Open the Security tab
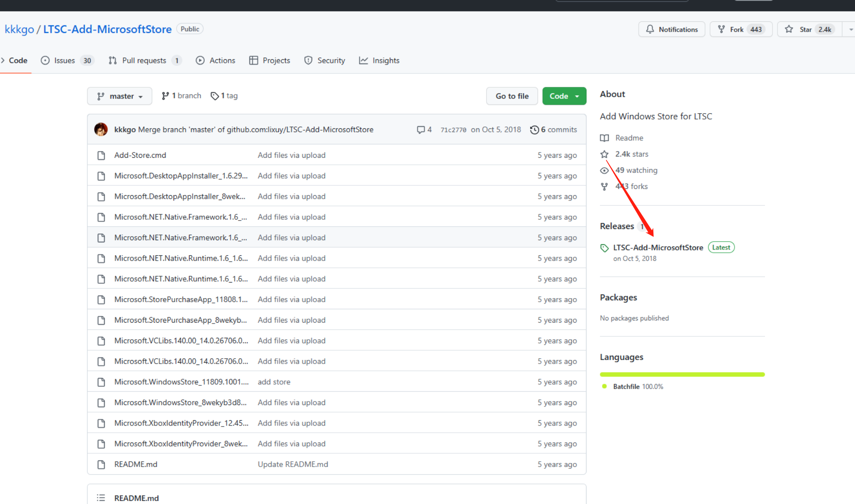 click(324, 61)
